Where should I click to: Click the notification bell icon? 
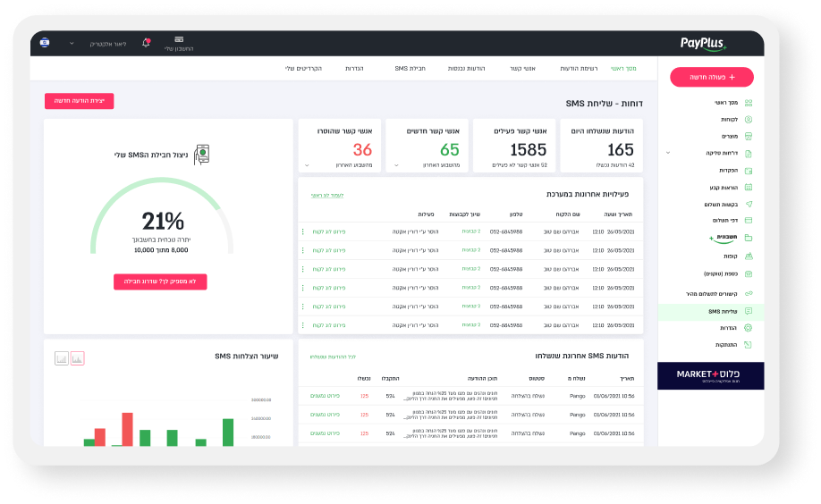pyautogui.click(x=146, y=42)
